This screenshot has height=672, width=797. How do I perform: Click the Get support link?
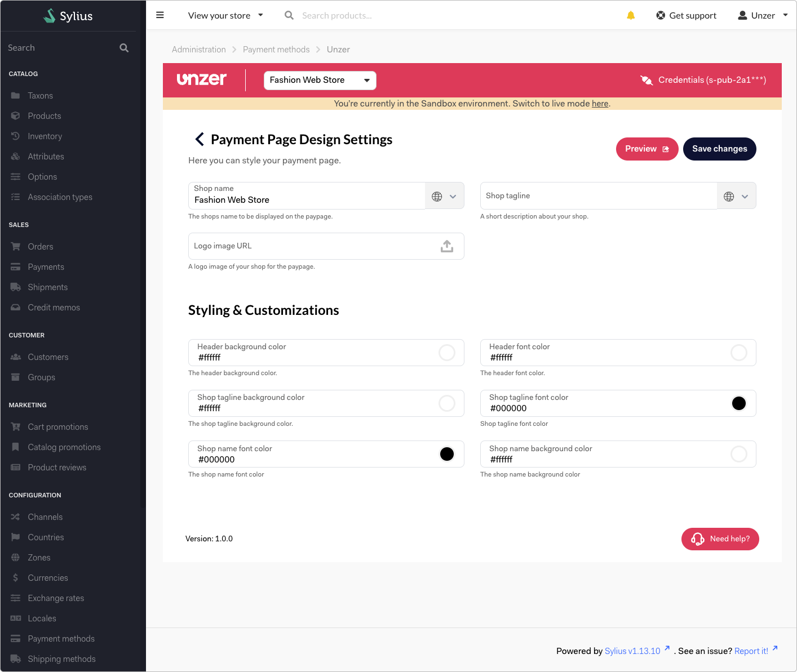[686, 15]
